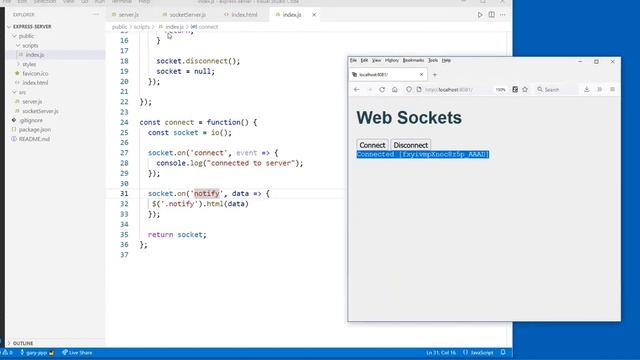Screen dimensions: 640x360
Task: Click the page info icon in address bar
Action: tap(419, 89)
